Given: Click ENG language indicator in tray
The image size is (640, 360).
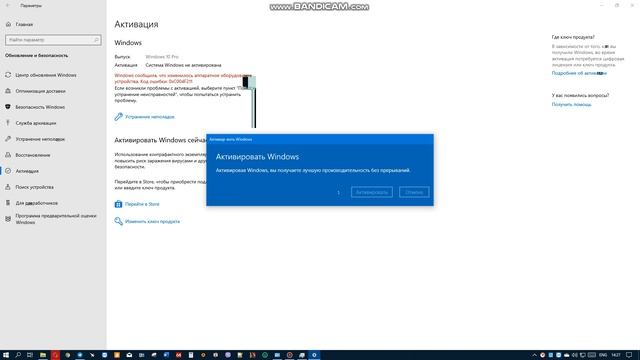Looking at the screenshot, I should (x=603, y=355).
